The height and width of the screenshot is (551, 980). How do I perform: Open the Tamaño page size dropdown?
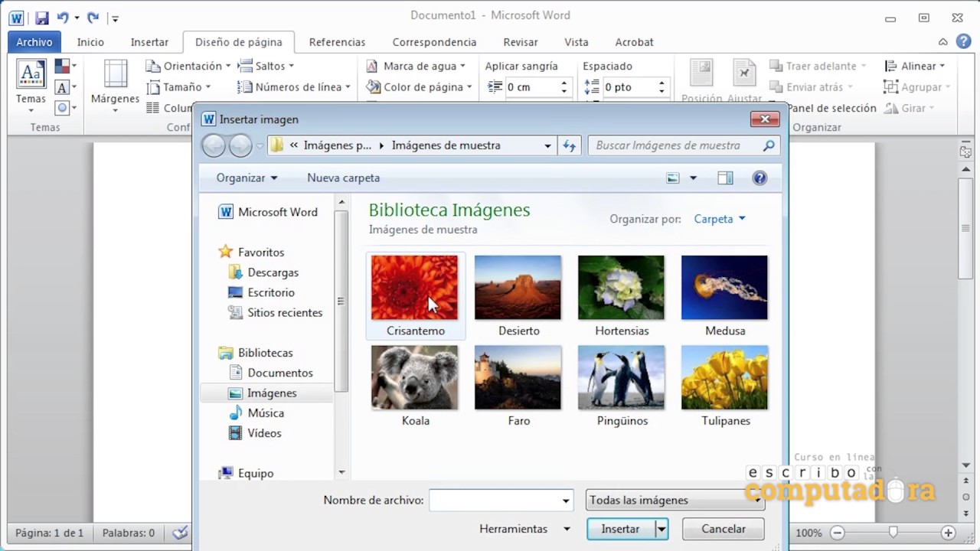click(178, 87)
